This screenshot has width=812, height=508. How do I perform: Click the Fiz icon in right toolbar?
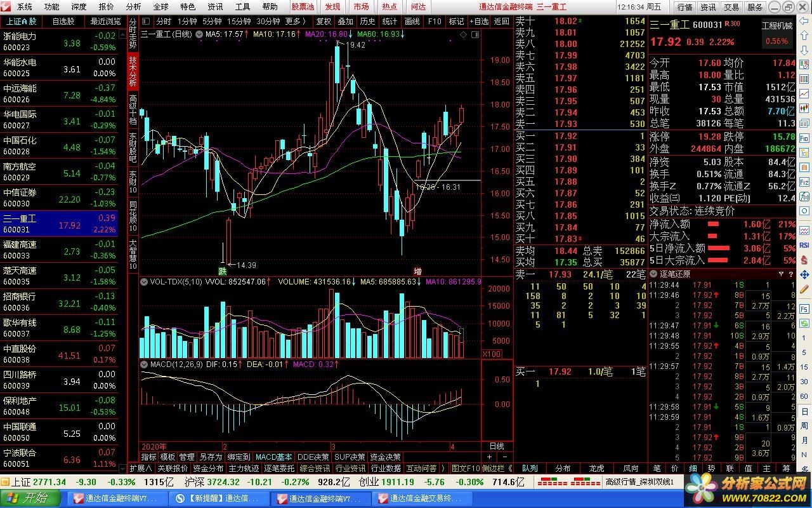click(x=804, y=182)
